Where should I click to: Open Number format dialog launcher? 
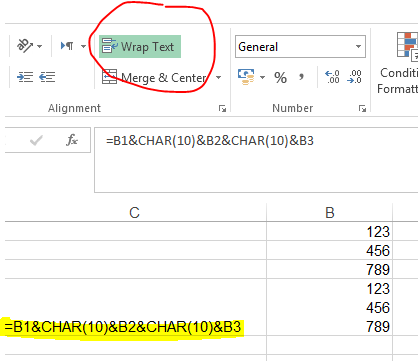click(362, 108)
